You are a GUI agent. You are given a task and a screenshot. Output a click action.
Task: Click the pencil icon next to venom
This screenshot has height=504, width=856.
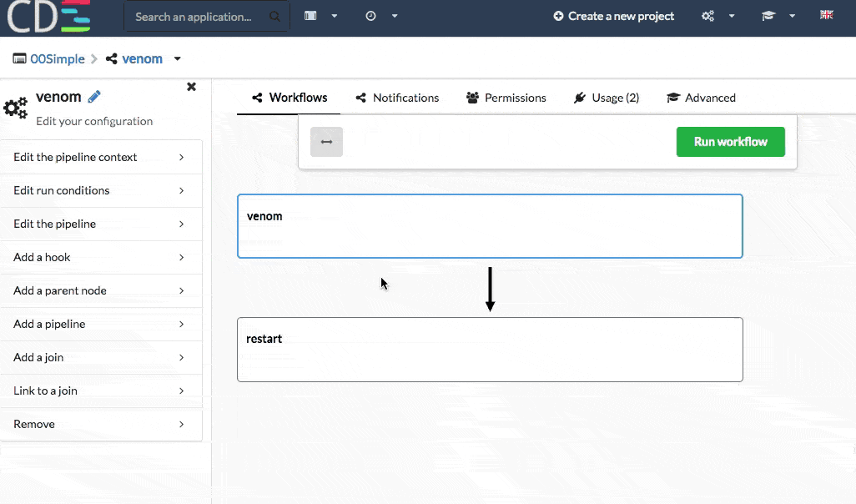(x=94, y=97)
